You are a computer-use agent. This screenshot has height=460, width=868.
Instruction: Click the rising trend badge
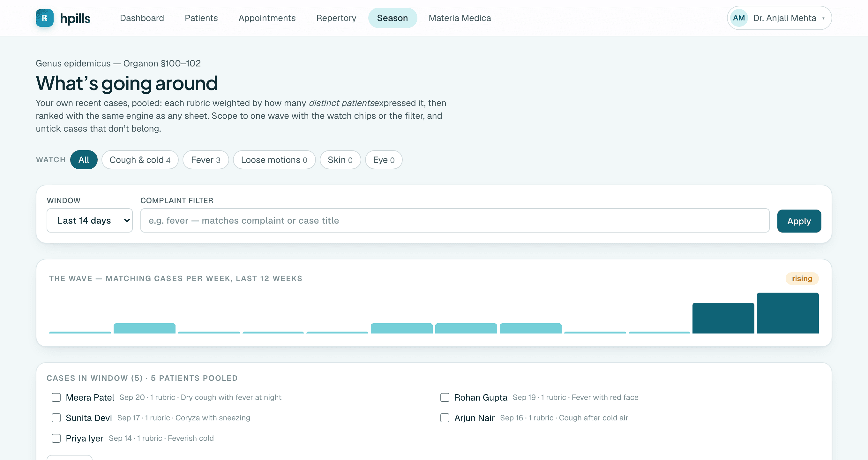pos(802,279)
